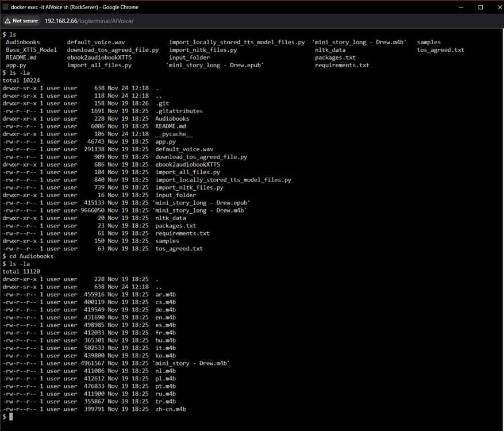Click 'total 11120' line
This screenshot has height=431, width=504.
pos(21,272)
